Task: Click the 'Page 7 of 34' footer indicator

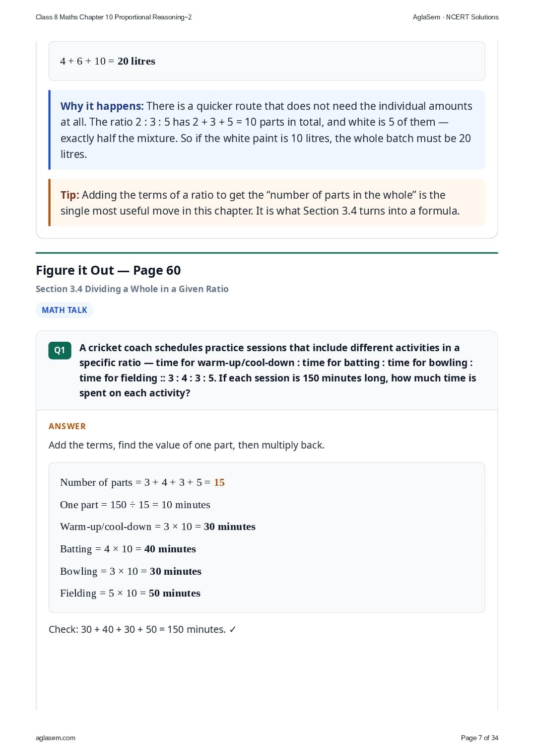Action: [x=479, y=738]
